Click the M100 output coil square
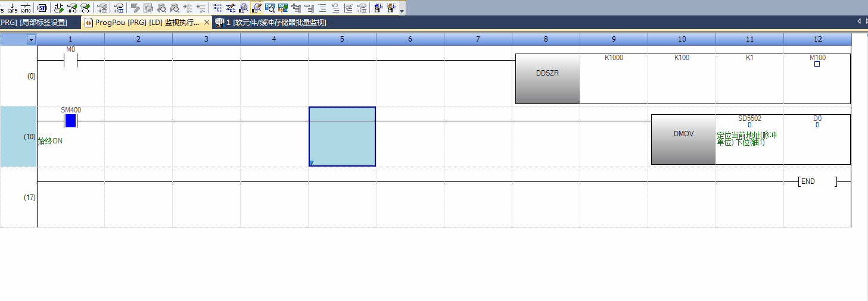This screenshot has height=301, width=868. pyautogui.click(x=817, y=64)
